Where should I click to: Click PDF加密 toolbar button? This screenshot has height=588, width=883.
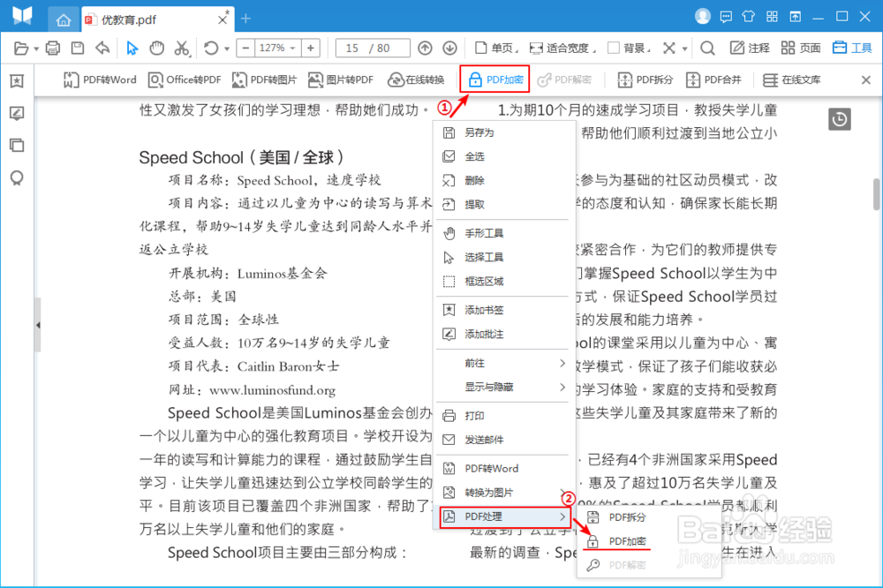(495, 79)
